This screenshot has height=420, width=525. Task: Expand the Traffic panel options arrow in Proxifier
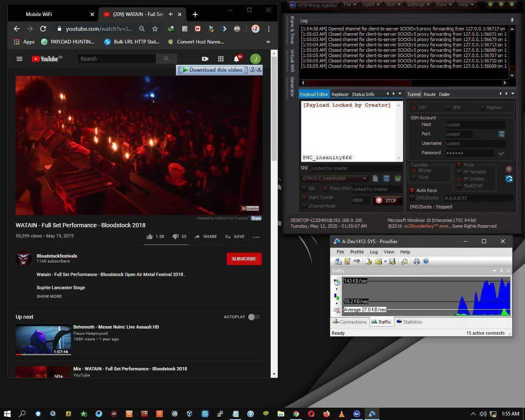[x=494, y=271]
